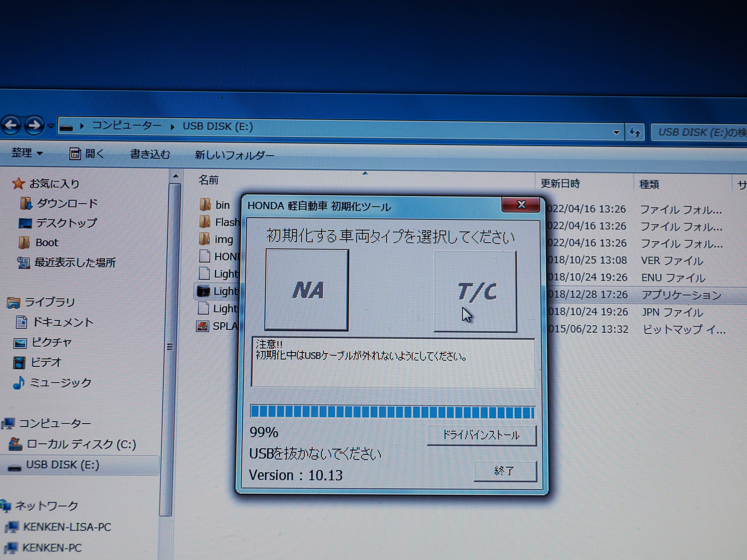This screenshot has width=747, height=560.
Task: Select お気に入り star icon in sidebar
Action: click(x=18, y=183)
